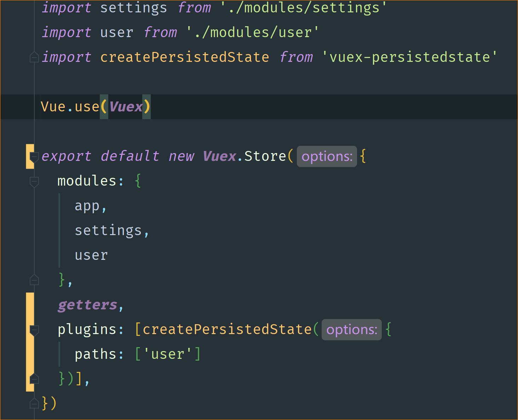Image resolution: width=518 pixels, height=420 pixels.
Task: Click yellow change bar next to the getters line
Action: pyautogui.click(x=30, y=304)
